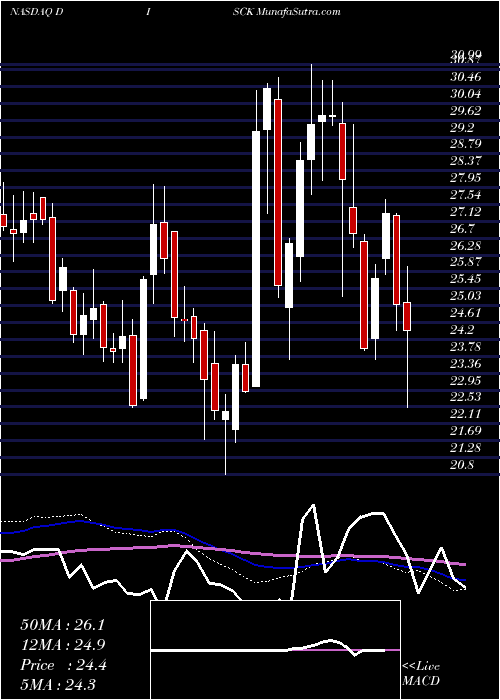500x700 pixels.
Task: Click the <<Live MACD label
Action: click(421, 673)
